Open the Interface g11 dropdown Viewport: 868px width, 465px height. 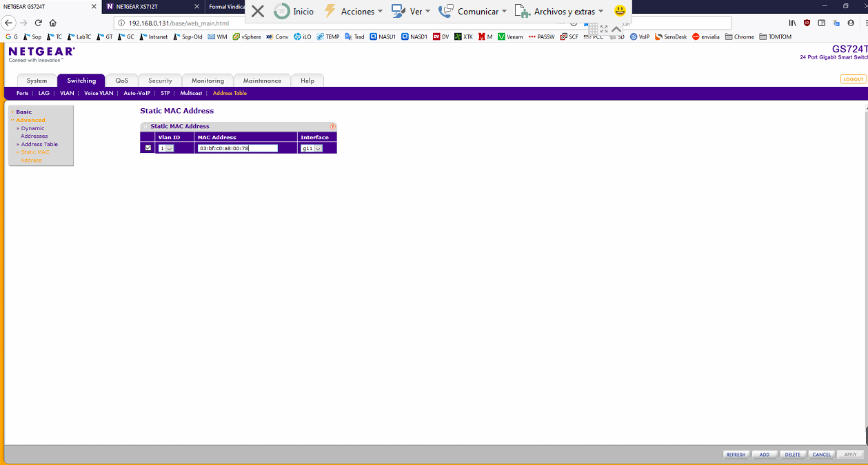(x=312, y=148)
